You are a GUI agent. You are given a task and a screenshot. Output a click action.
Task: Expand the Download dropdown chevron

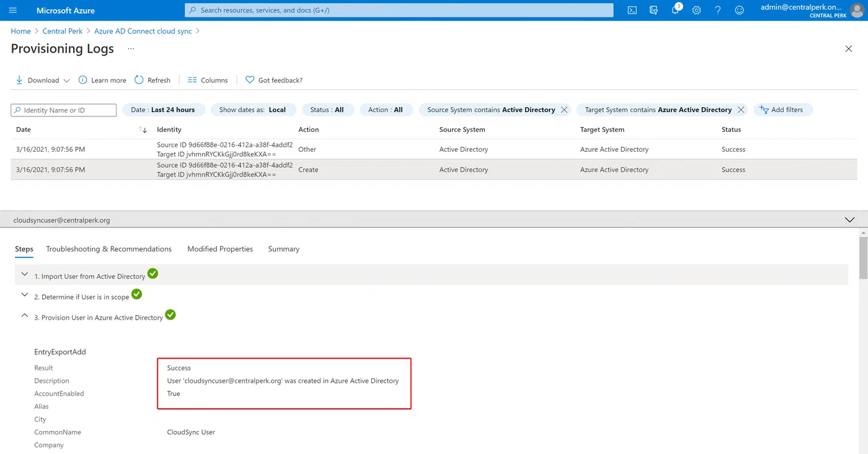coord(67,81)
